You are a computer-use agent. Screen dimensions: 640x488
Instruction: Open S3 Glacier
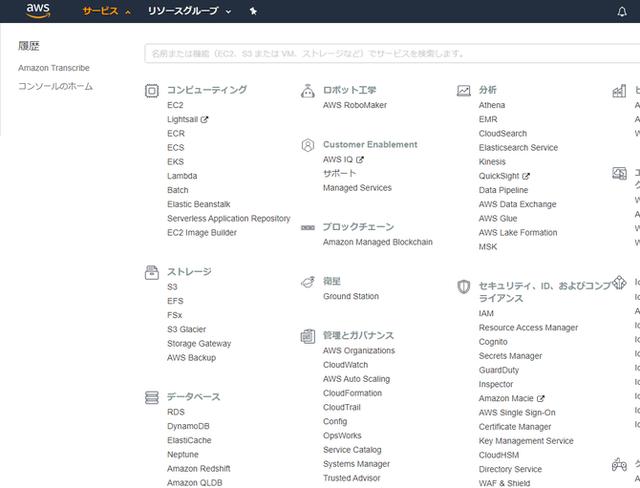click(187, 329)
